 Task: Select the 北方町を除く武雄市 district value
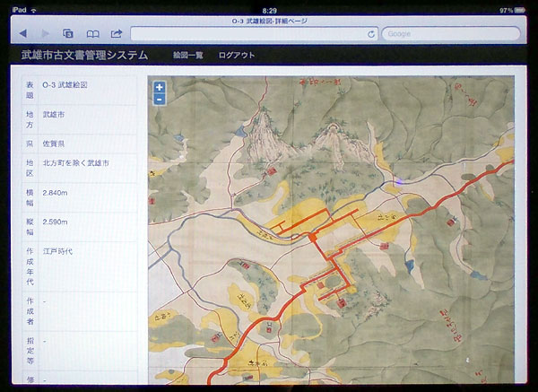pyautogui.click(x=75, y=163)
